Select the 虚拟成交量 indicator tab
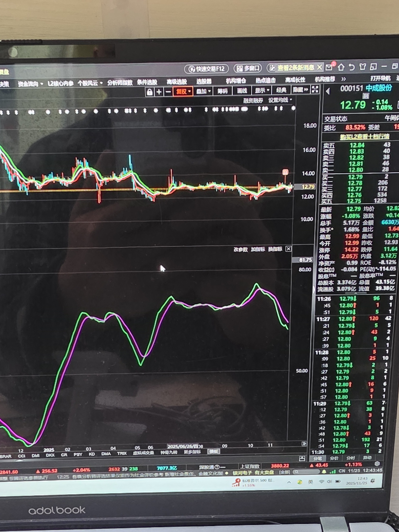399x532 pixels. (x=144, y=452)
